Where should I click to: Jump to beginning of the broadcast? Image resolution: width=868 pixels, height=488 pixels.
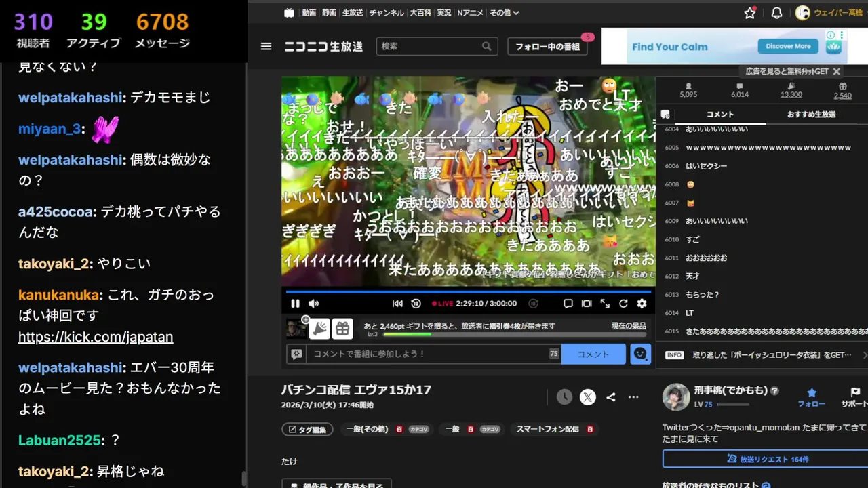pyautogui.click(x=397, y=304)
